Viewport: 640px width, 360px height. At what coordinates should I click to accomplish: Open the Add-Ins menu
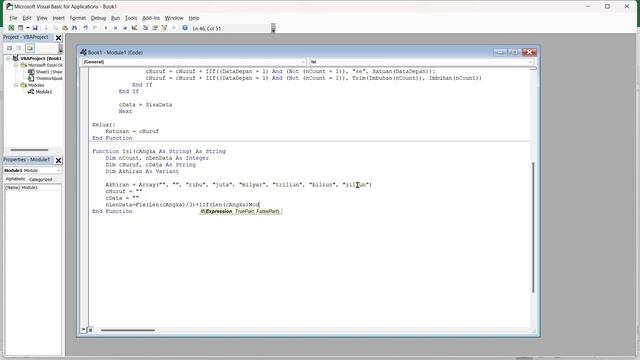coord(151,18)
